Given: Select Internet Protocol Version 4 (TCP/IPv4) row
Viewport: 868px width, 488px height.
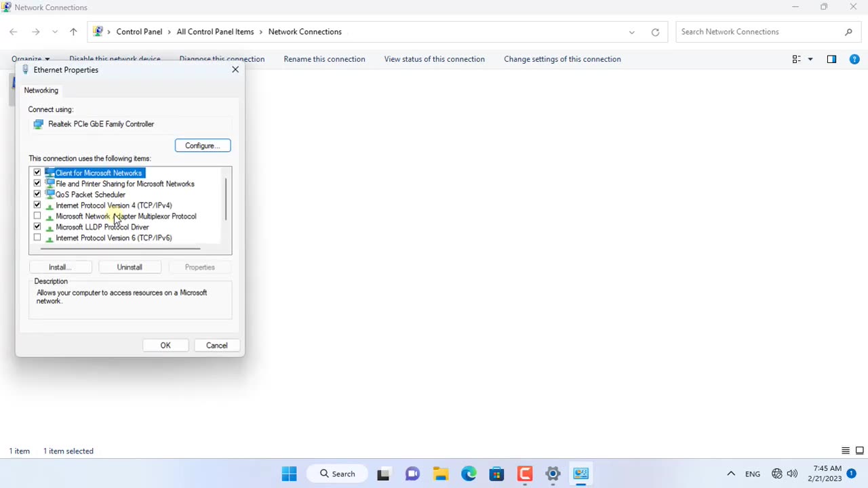Looking at the screenshot, I should pos(114,205).
